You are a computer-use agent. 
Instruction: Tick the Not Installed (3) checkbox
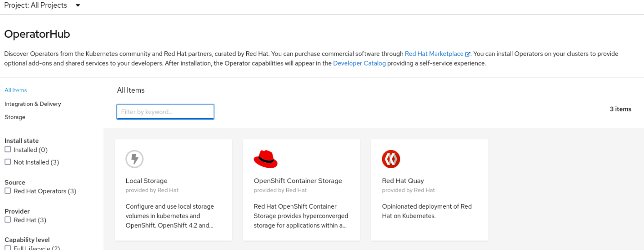pos(8,162)
